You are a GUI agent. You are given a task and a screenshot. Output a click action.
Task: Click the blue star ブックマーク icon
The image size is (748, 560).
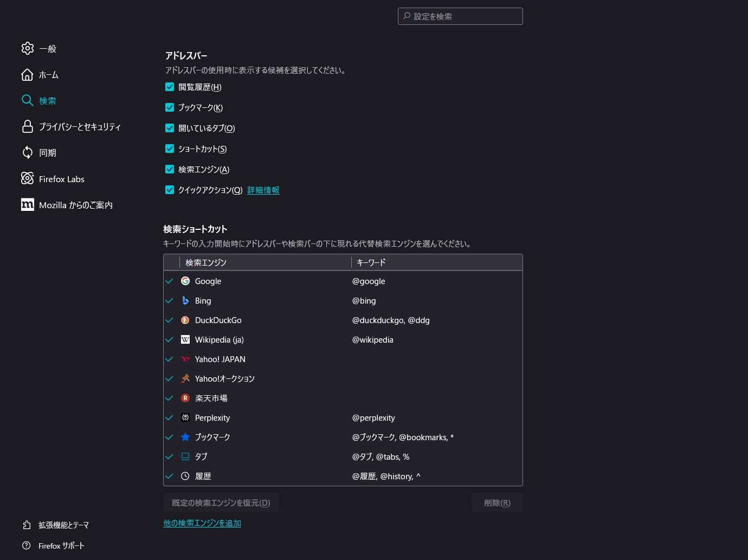tap(185, 437)
